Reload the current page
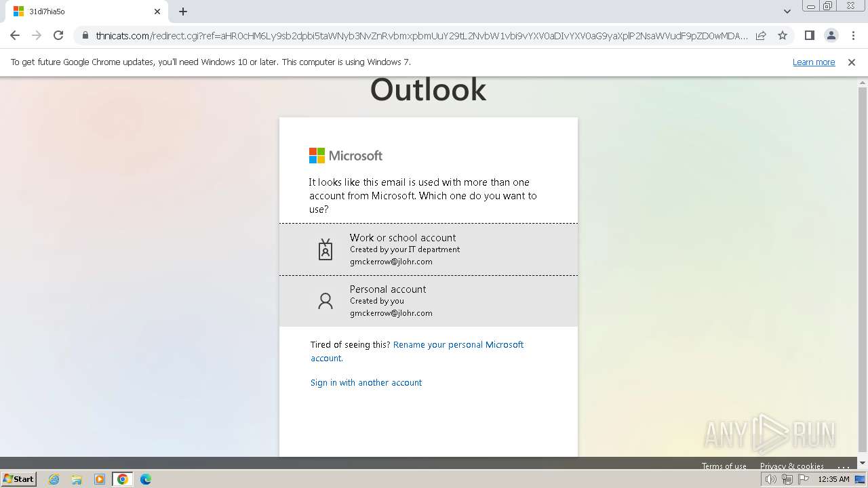 (x=58, y=35)
